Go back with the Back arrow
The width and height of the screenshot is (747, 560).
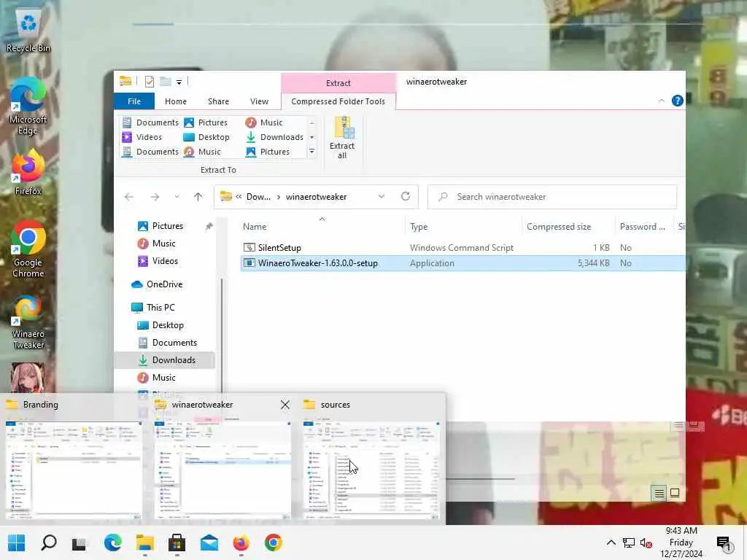click(x=129, y=197)
